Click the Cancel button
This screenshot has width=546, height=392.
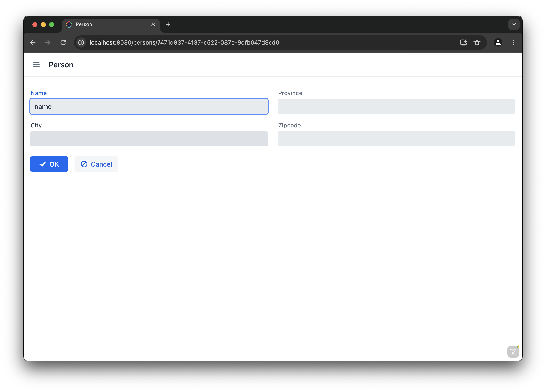96,164
